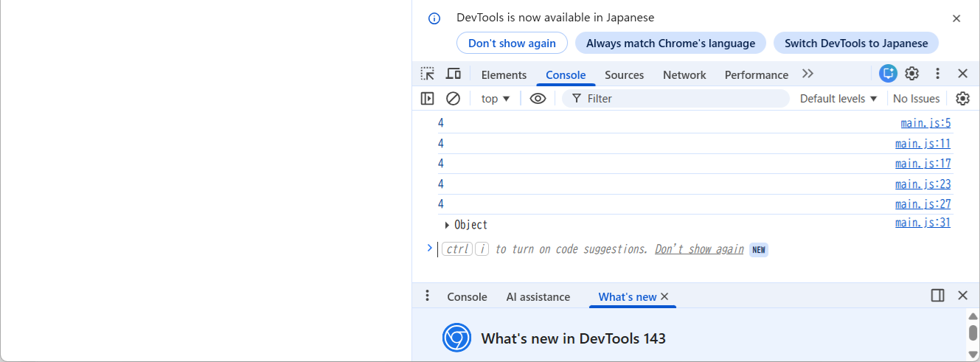
Task: Open the AI assistance icon in toolbar
Action: pos(888,74)
